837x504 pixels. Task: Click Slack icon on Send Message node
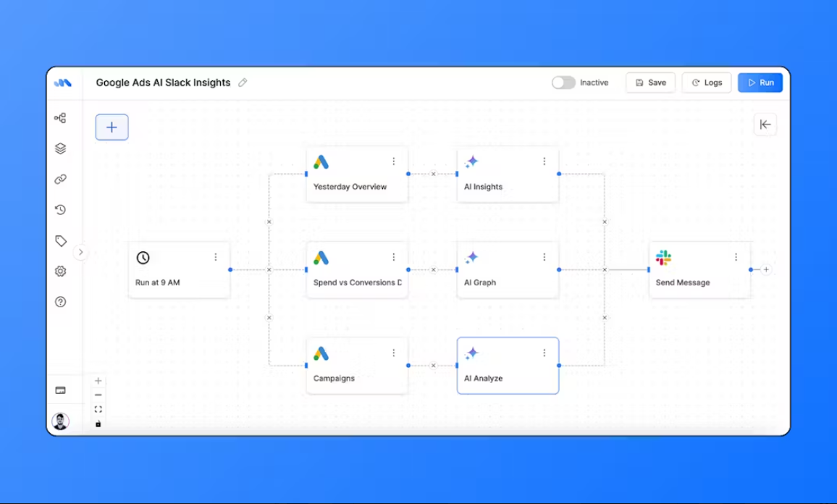coord(663,258)
